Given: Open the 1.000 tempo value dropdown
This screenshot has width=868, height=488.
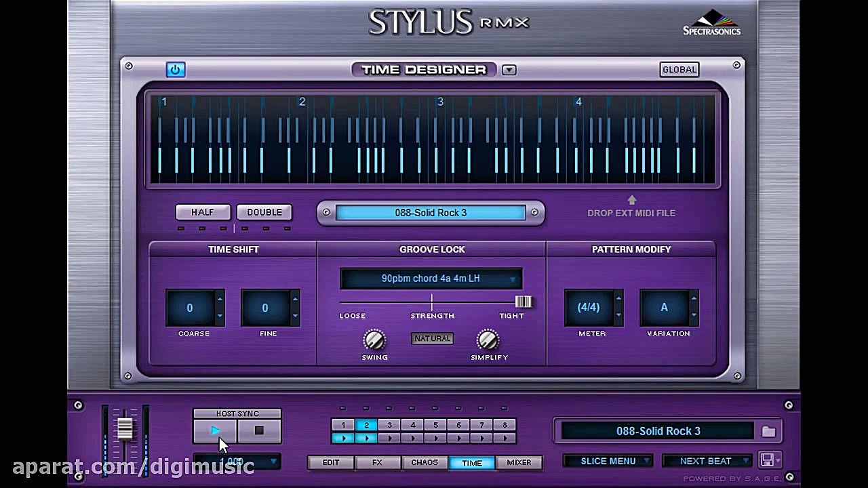Looking at the screenshot, I should [237, 462].
